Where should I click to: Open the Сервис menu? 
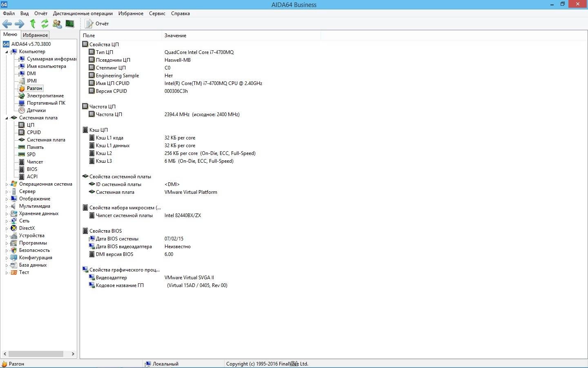(157, 13)
